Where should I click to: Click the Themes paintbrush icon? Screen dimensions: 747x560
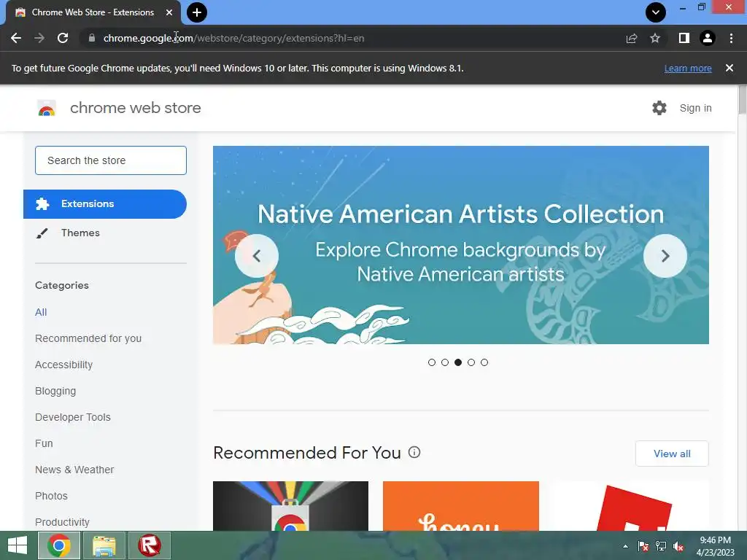coord(42,233)
